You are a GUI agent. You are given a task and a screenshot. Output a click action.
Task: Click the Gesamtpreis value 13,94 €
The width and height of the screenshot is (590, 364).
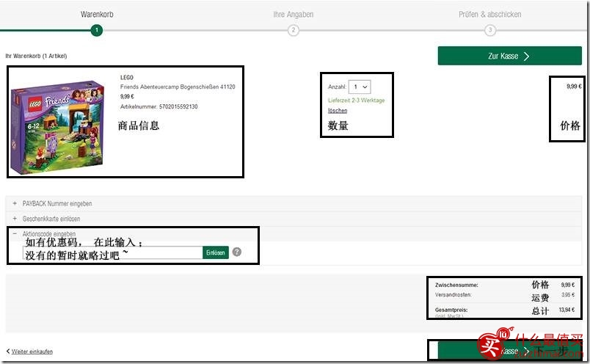click(567, 310)
